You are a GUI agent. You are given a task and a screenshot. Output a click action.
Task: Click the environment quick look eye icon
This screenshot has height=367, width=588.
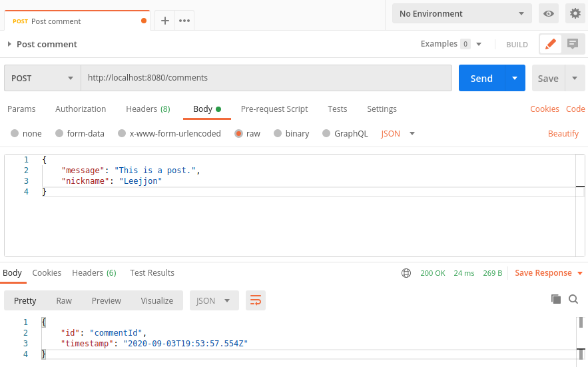[x=549, y=14]
